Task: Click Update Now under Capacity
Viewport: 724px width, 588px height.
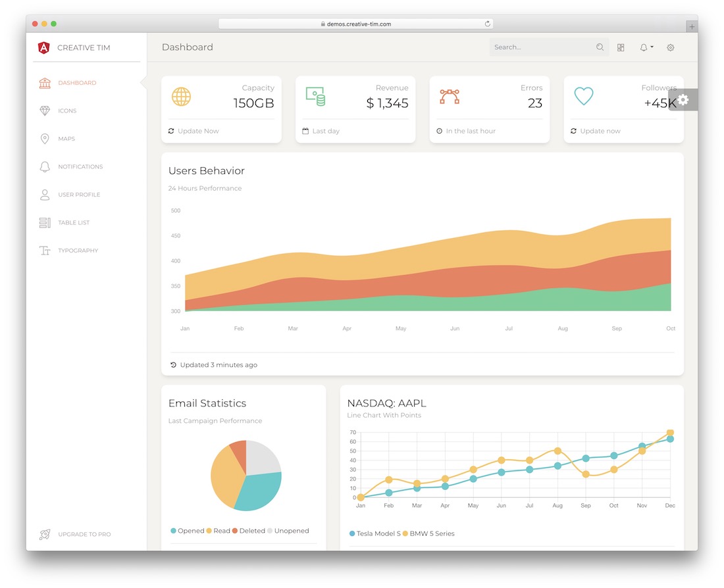Action: 197,131
